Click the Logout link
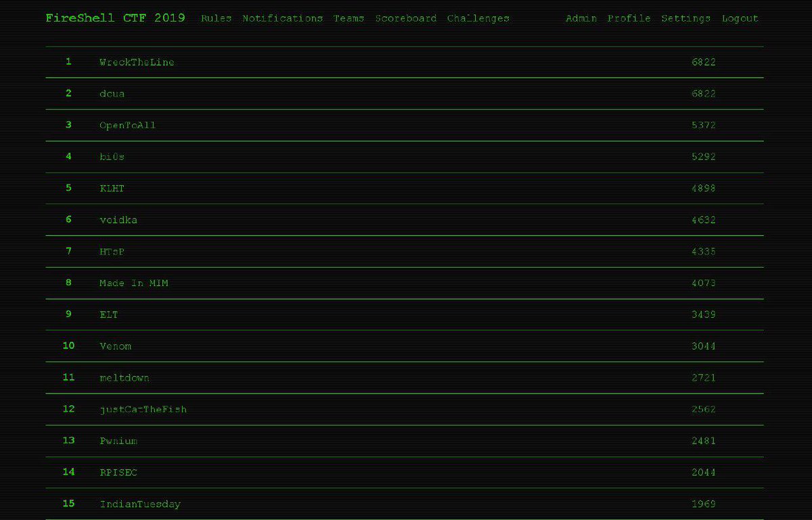Screen dimensions: 812x520 740,18
